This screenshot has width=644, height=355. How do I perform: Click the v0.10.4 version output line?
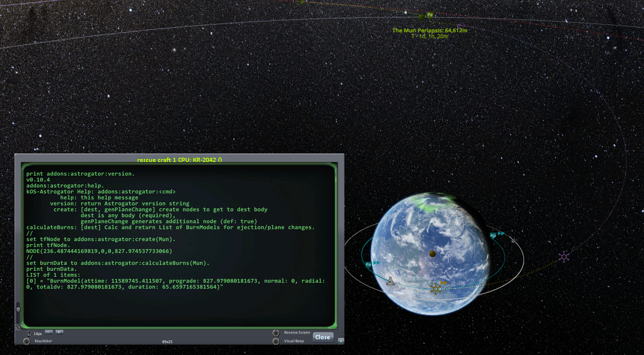click(38, 180)
